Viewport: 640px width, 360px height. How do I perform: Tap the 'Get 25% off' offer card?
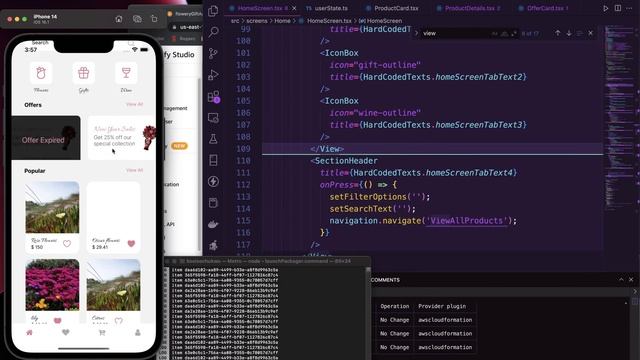click(x=122, y=138)
